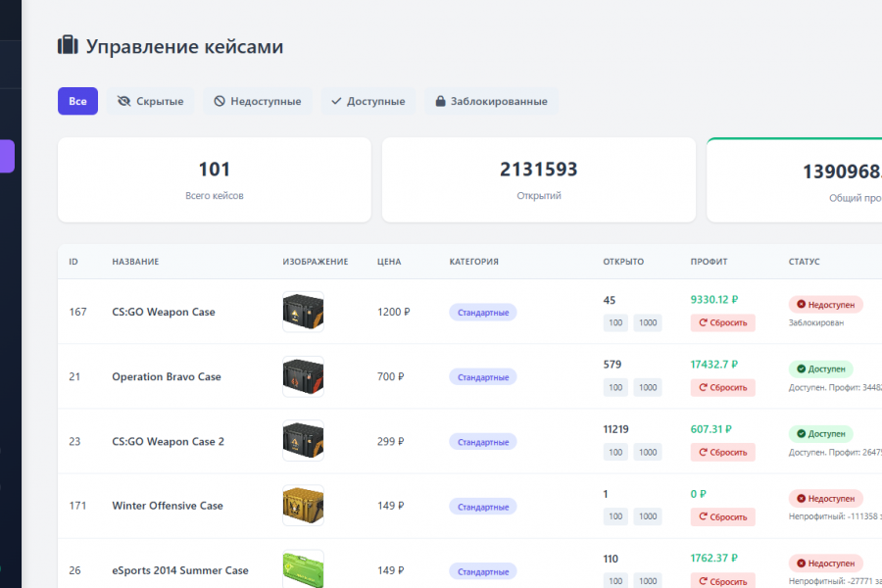This screenshot has width=882, height=588.
Task: Reset profit for eSports 2014 Summer Case
Action: click(723, 581)
